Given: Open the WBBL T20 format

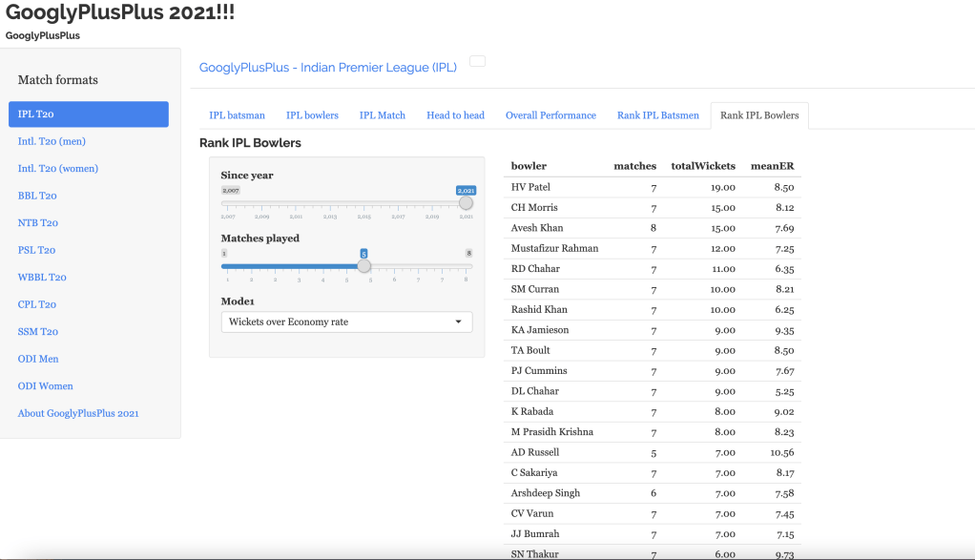Looking at the screenshot, I should click(42, 278).
